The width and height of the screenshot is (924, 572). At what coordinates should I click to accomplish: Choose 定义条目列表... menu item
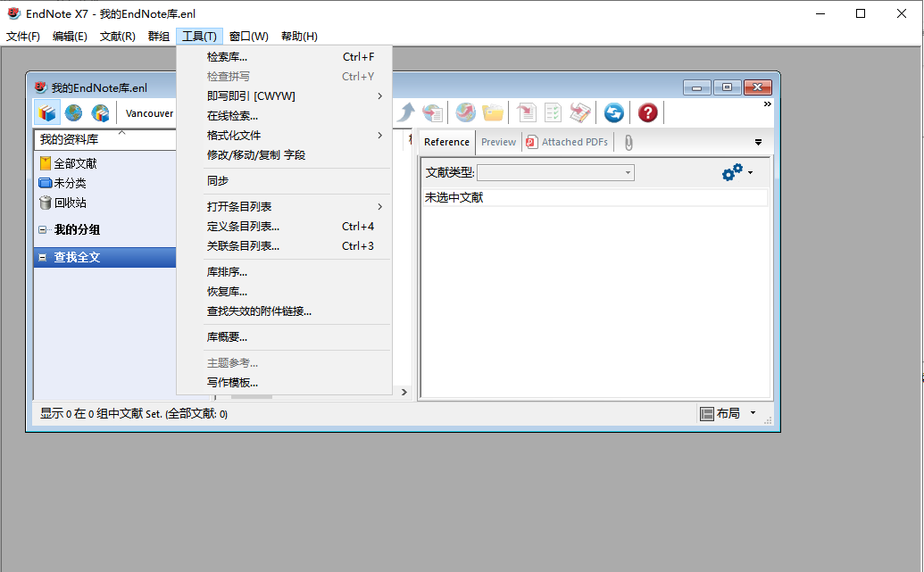[285, 227]
